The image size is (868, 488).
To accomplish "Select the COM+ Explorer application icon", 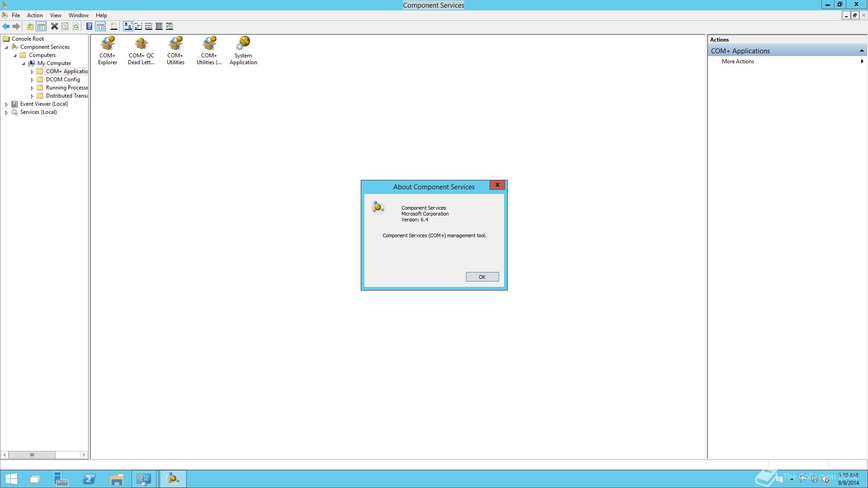I will (x=108, y=51).
